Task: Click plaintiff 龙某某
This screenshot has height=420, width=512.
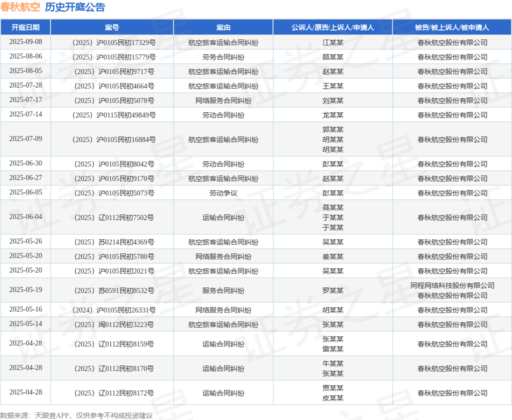Action: pos(332,115)
